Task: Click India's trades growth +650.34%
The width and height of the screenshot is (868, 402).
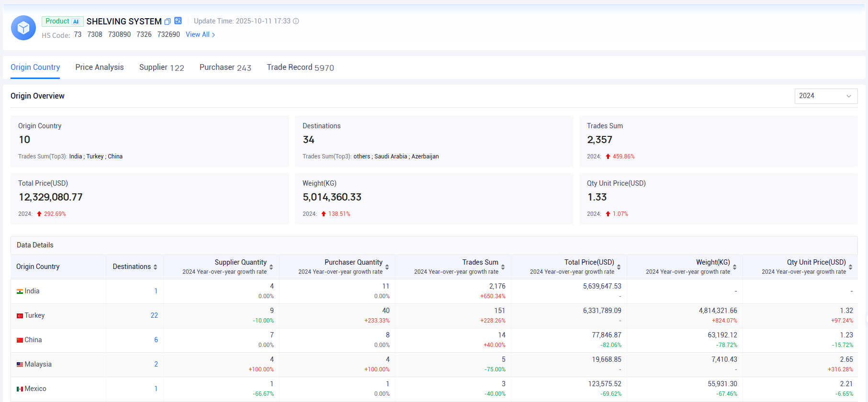Action: 493,296
